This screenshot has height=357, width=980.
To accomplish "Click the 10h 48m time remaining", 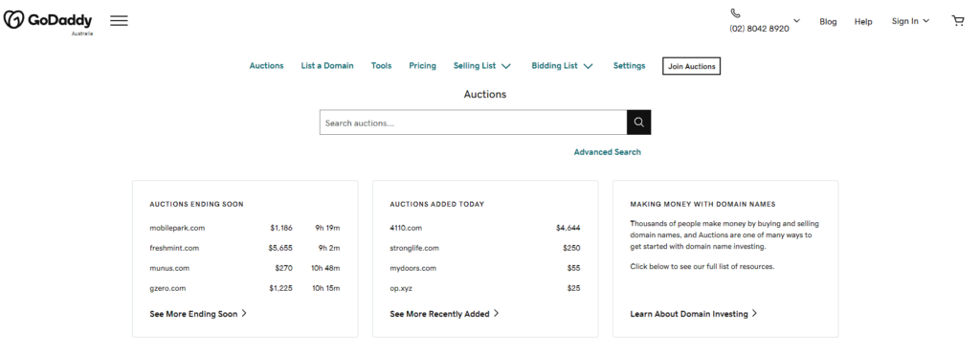I will (x=325, y=268).
